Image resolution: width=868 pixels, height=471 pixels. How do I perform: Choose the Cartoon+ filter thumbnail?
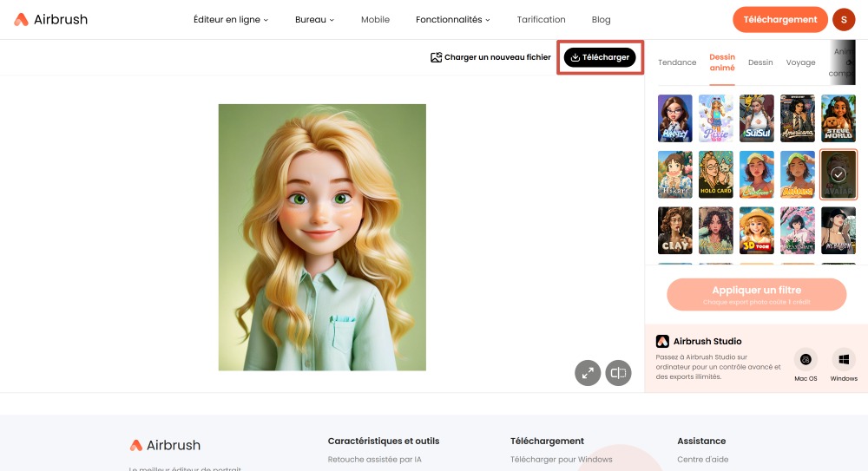pyautogui.click(x=757, y=174)
